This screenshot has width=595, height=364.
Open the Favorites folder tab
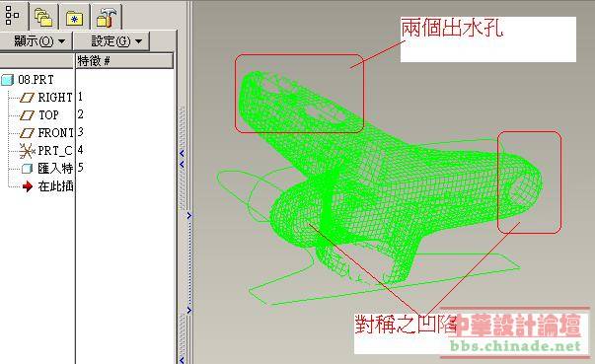(75, 17)
